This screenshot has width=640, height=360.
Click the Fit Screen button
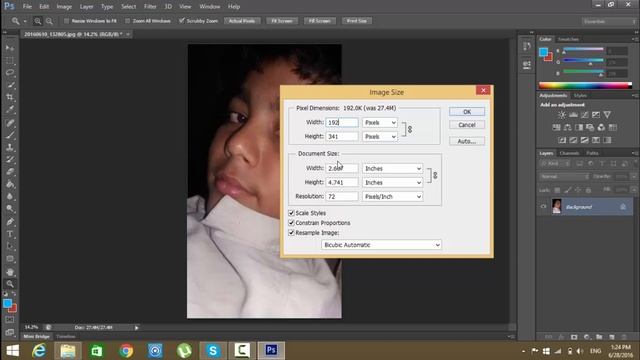click(x=282, y=21)
